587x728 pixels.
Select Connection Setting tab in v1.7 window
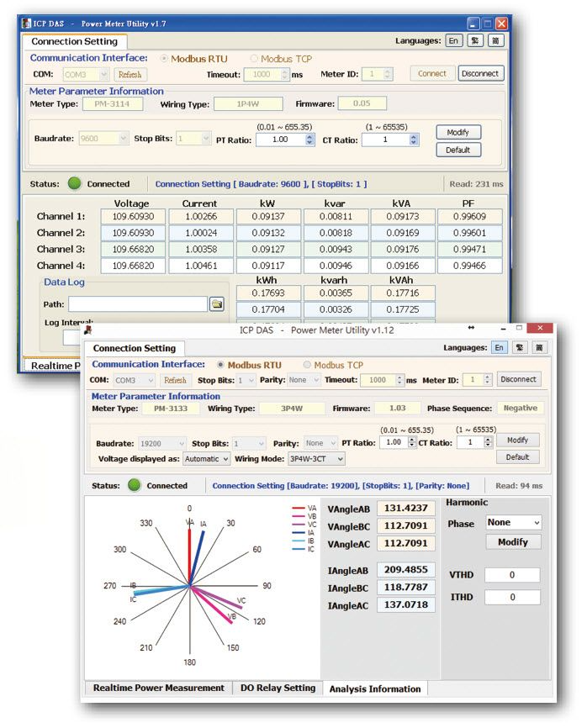(74, 41)
